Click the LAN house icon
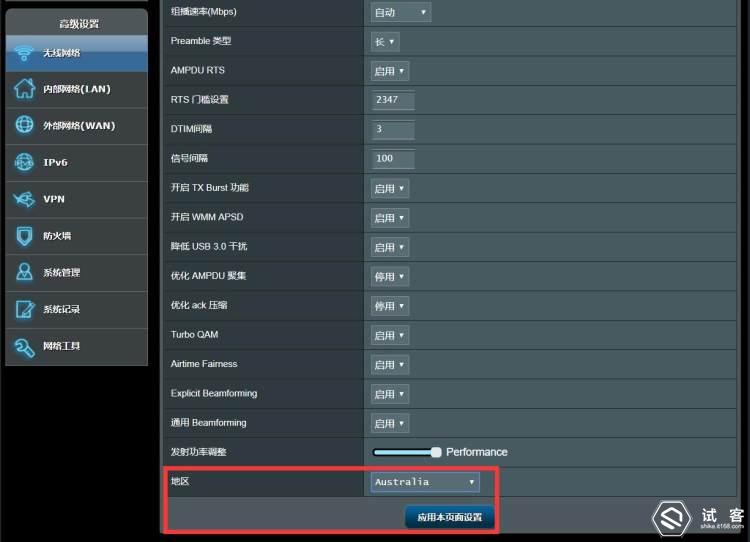The height and width of the screenshot is (542, 750). pyautogui.click(x=24, y=88)
